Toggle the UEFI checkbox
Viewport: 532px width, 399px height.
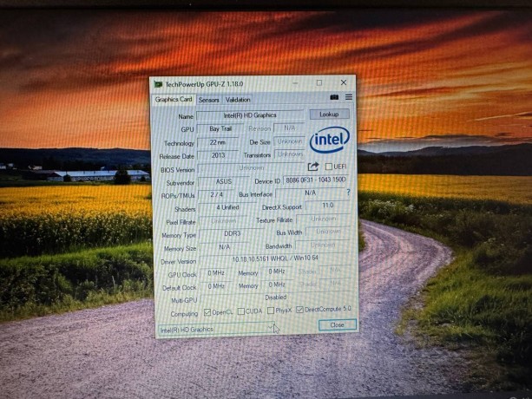(328, 167)
